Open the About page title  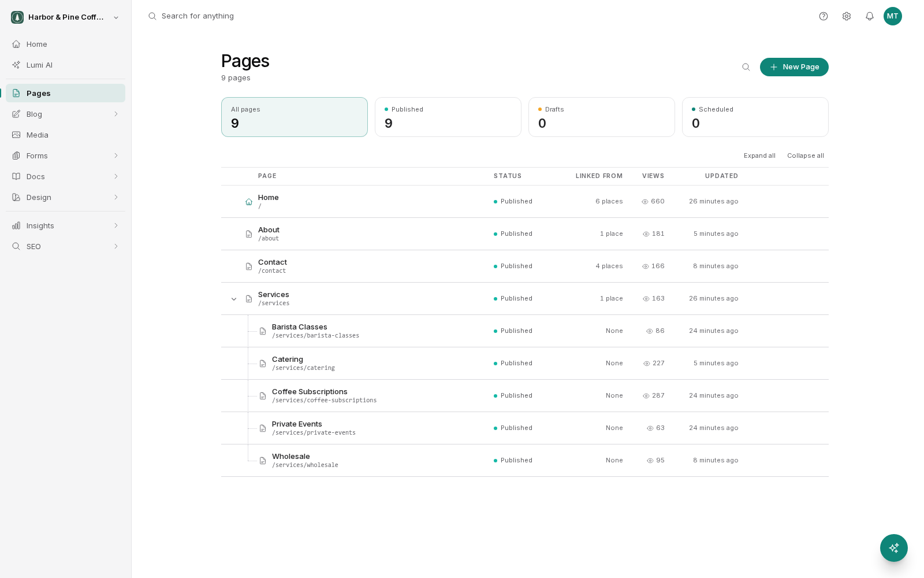(x=269, y=229)
